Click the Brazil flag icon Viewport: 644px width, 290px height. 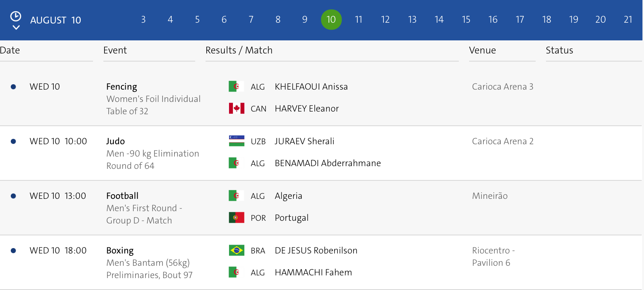236,250
